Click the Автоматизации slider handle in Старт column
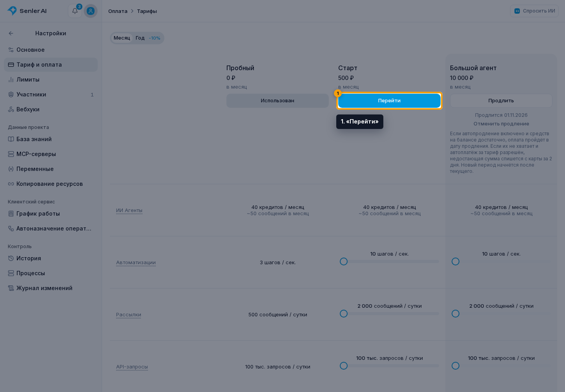The image size is (565, 392). (344, 261)
